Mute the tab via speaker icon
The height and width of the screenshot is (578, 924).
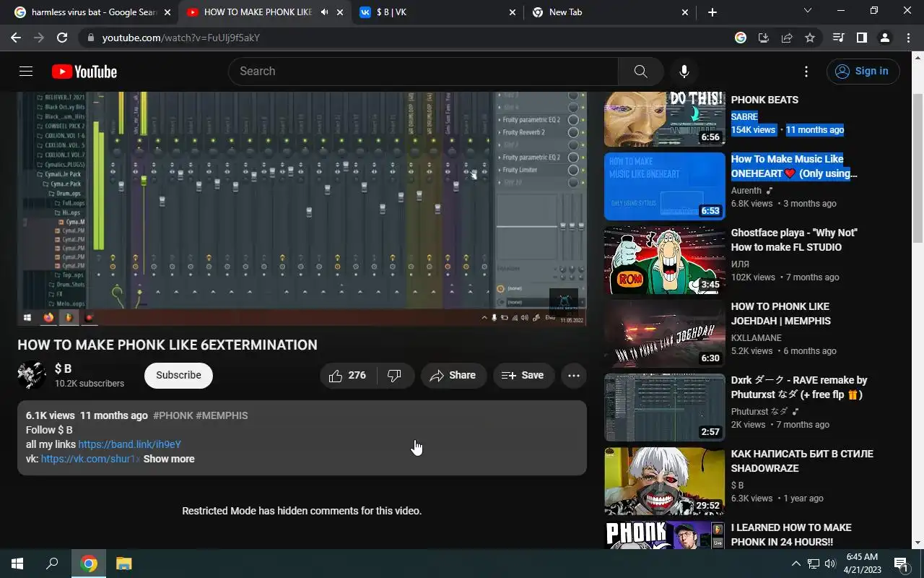click(324, 12)
